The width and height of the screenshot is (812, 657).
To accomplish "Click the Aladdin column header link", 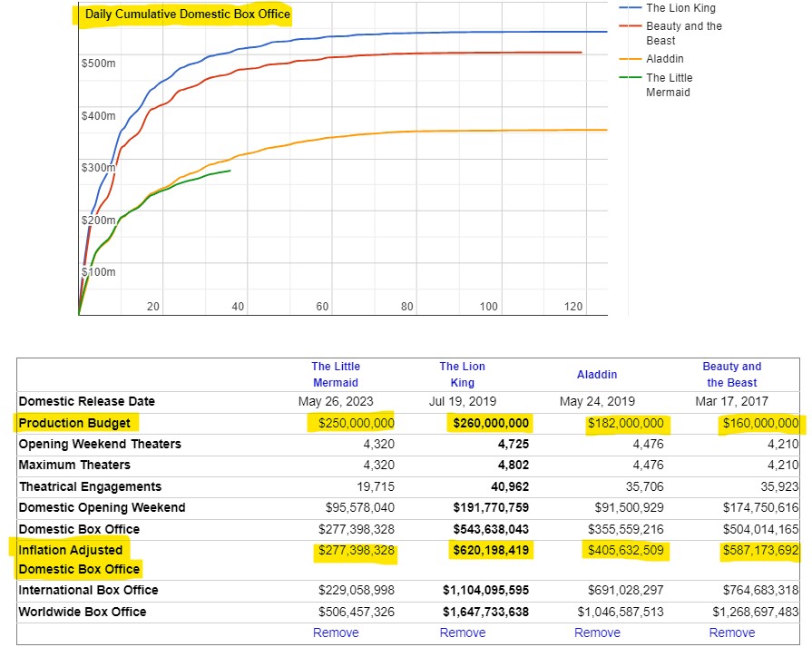I will click(597, 375).
